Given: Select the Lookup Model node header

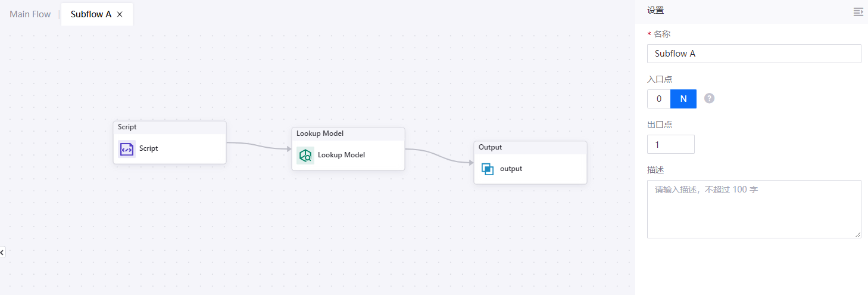Looking at the screenshot, I should (x=348, y=133).
